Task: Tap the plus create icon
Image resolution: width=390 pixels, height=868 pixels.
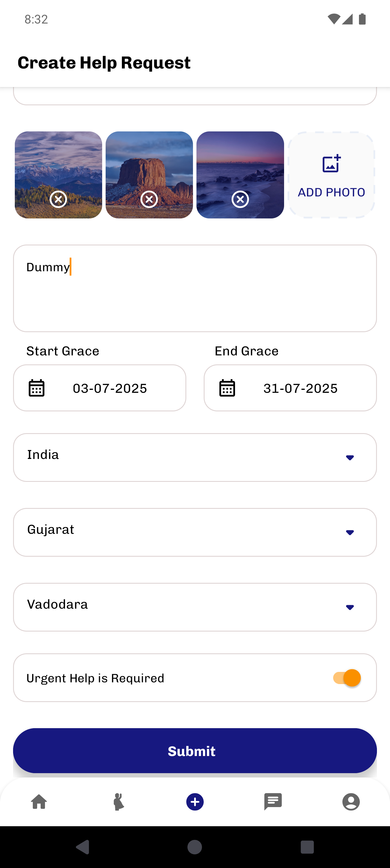Action: pos(195,802)
